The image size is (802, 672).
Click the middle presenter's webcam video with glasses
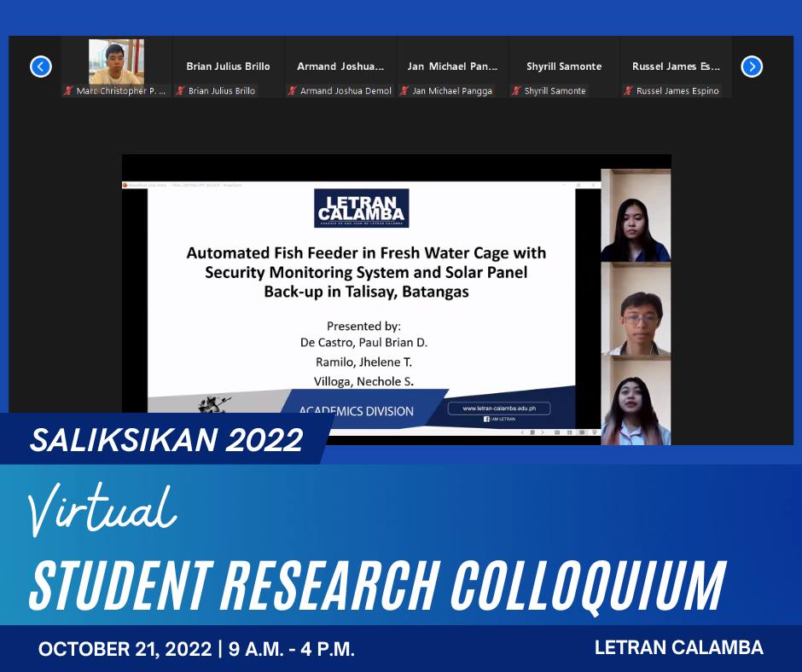point(636,311)
